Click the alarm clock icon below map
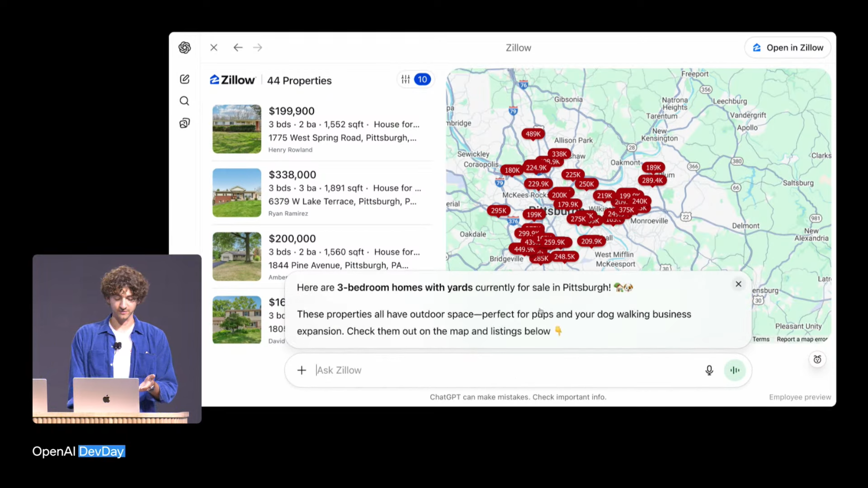 [818, 359]
